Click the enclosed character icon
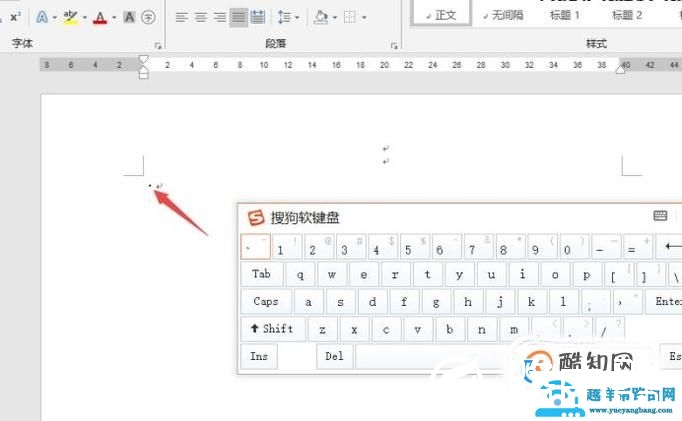Viewport: 682px width, 421px height. 148,17
